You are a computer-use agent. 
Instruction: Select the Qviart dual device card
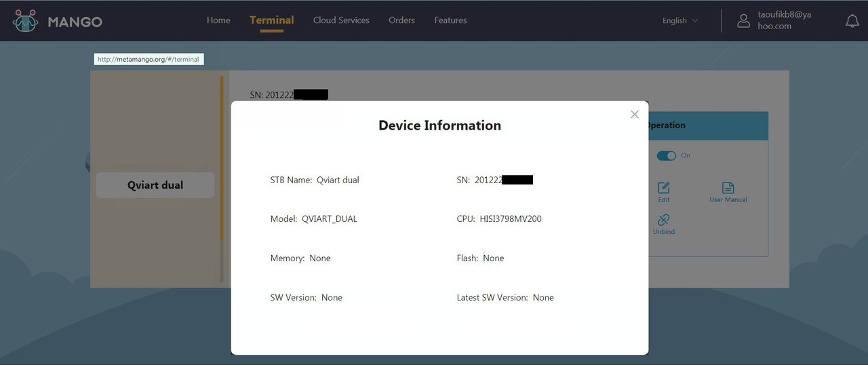pos(155,185)
